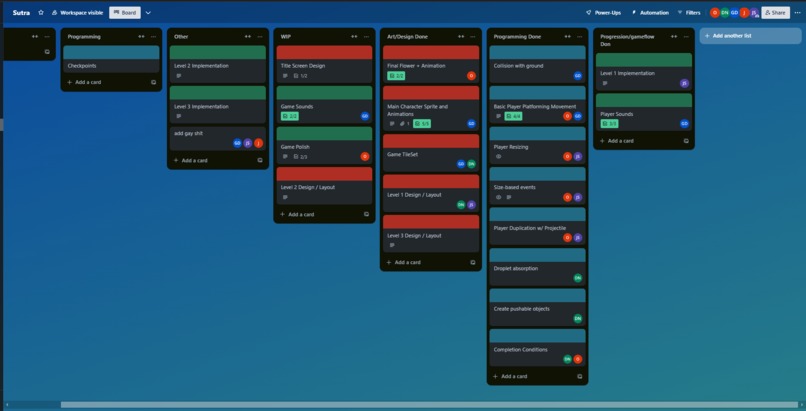Open Workspace visible visibility settings
This screenshot has width=806, height=411.
coord(77,13)
